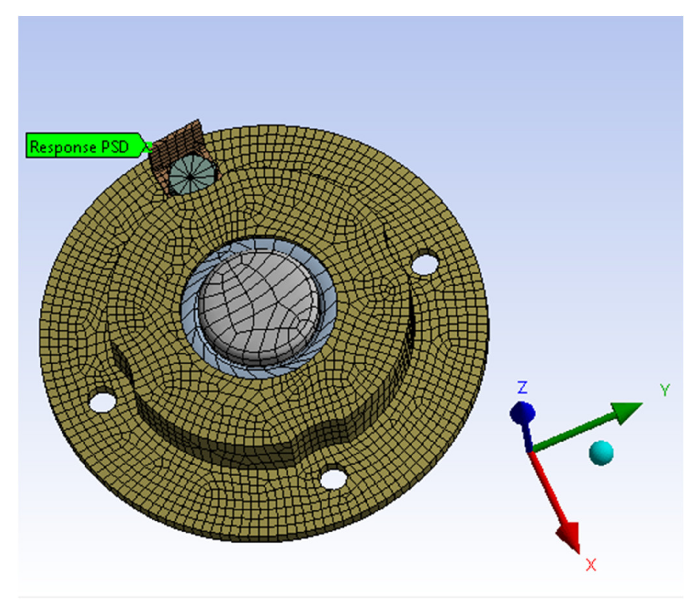Click the left bolt hole on flange
Viewport: 700px width, 616px height.
coord(102,402)
